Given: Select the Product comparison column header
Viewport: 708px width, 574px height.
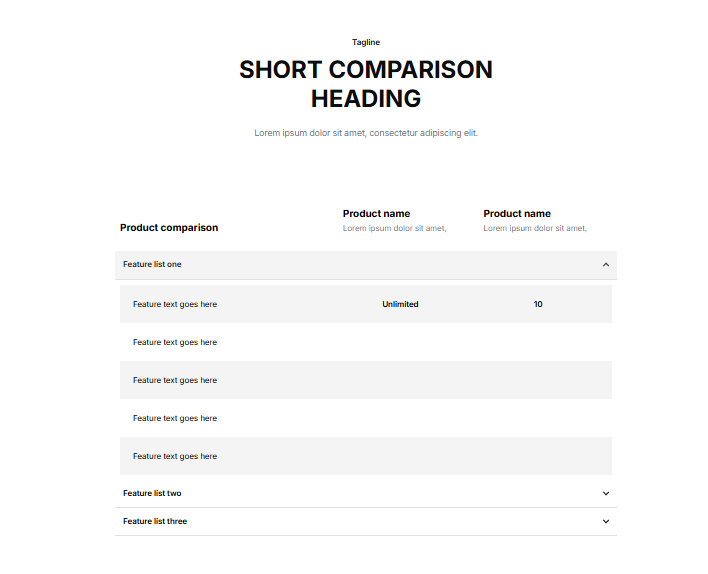Looking at the screenshot, I should 169,228.
